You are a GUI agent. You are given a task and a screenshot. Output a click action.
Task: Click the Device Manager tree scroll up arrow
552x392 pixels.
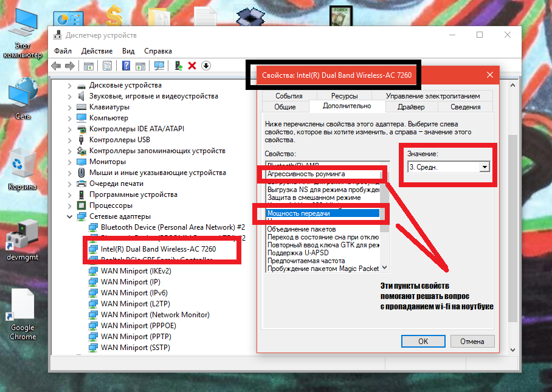coord(512,85)
